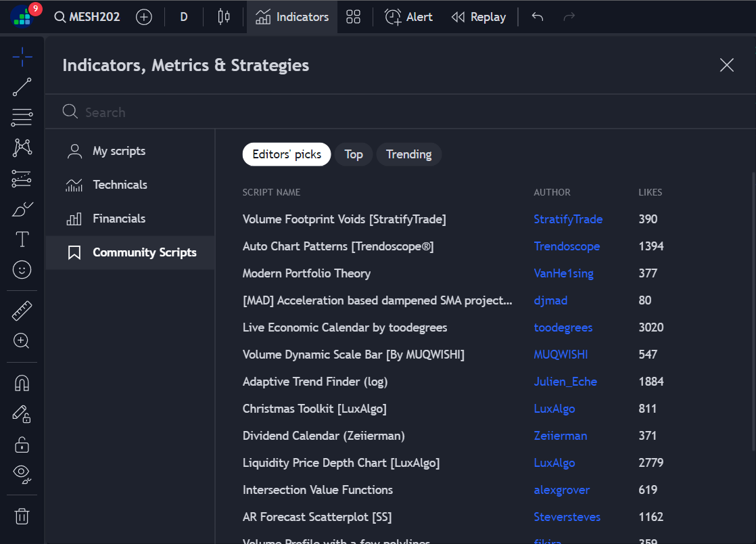This screenshot has width=756, height=544.
Task: Open author alexgrover profile link
Action: pyautogui.click(x=562, y=489)
